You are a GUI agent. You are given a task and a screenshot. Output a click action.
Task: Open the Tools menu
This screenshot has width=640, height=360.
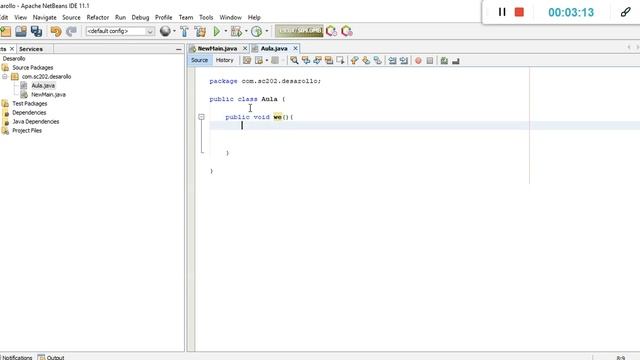206,18
